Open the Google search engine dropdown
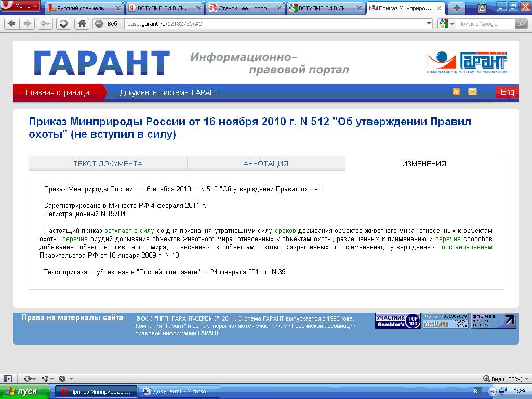Image resolution: width=532 pixels, height=399 pixels. click(446, 24)
